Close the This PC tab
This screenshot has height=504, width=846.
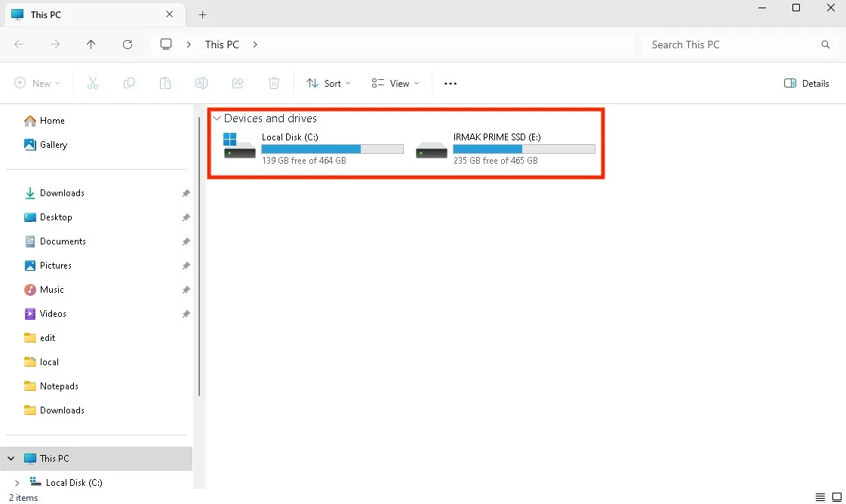click(169, 14)
